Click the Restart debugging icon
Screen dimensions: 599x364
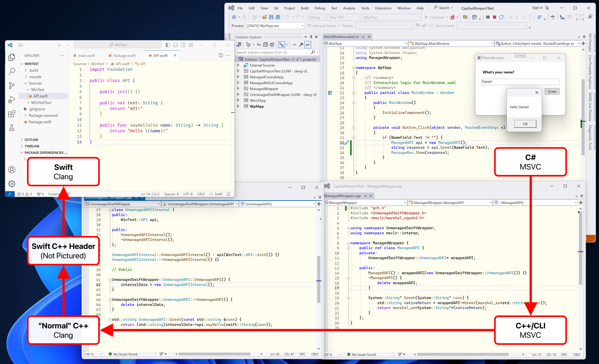point(501,17)
